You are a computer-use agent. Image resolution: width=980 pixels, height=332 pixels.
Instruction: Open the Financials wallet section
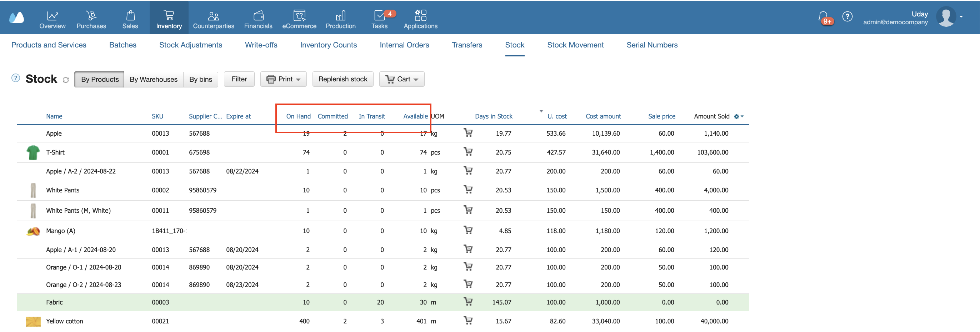[x=258, y=19]
